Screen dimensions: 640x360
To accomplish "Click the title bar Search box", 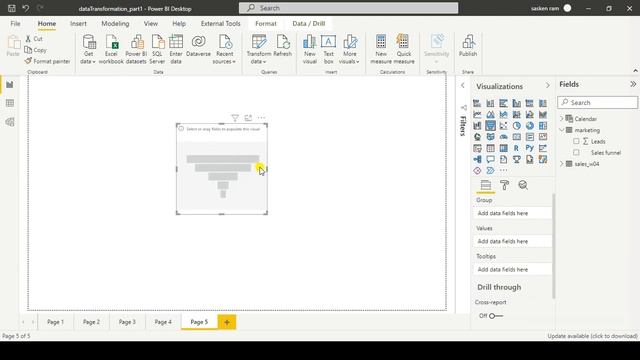I will click(349, 8).
